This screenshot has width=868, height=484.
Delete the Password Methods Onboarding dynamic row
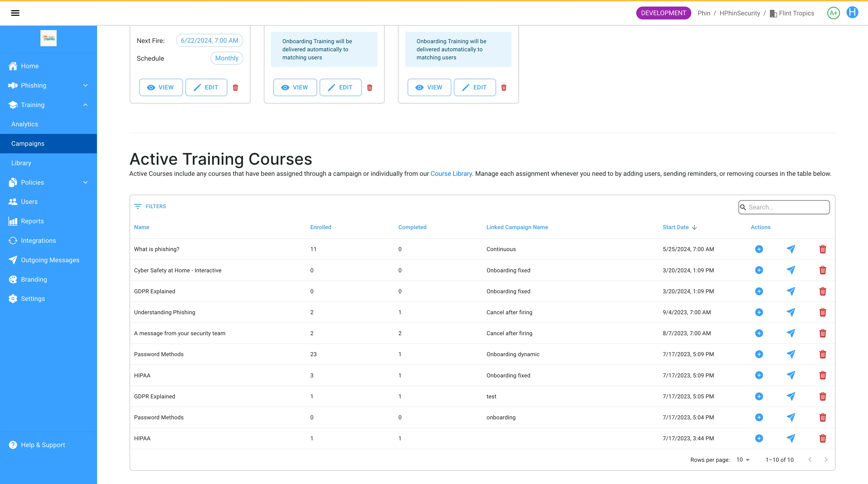823,354
